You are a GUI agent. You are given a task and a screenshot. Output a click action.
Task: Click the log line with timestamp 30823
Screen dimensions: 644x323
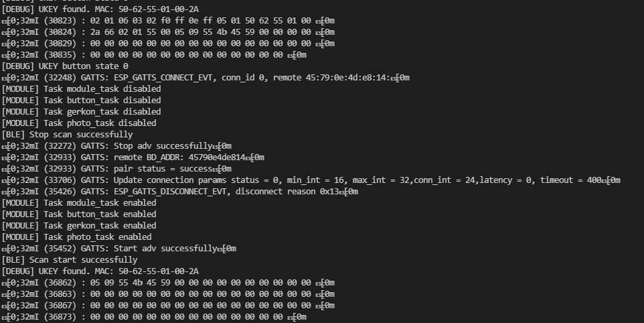(x=167, y=21)
